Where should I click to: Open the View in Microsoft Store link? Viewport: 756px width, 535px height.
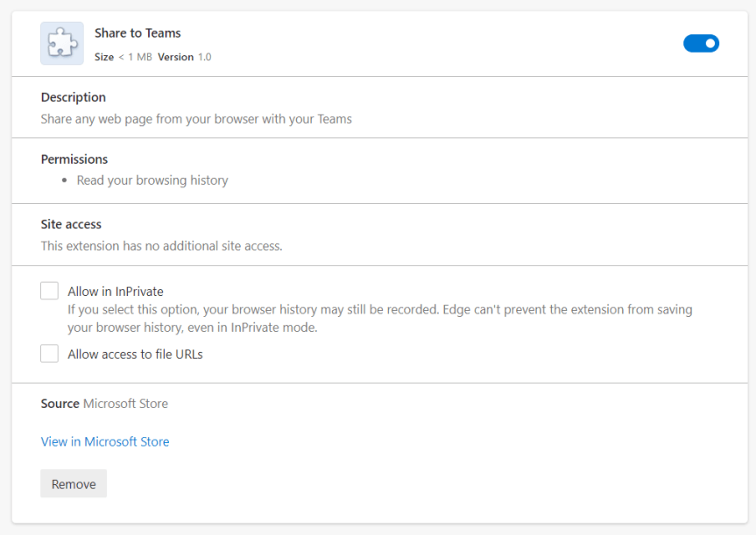105,441
